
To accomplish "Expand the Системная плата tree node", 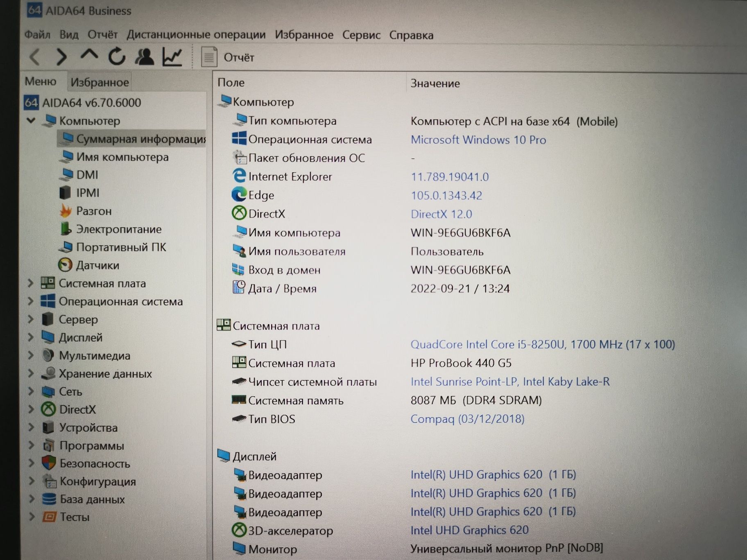I will pos(31,283).
